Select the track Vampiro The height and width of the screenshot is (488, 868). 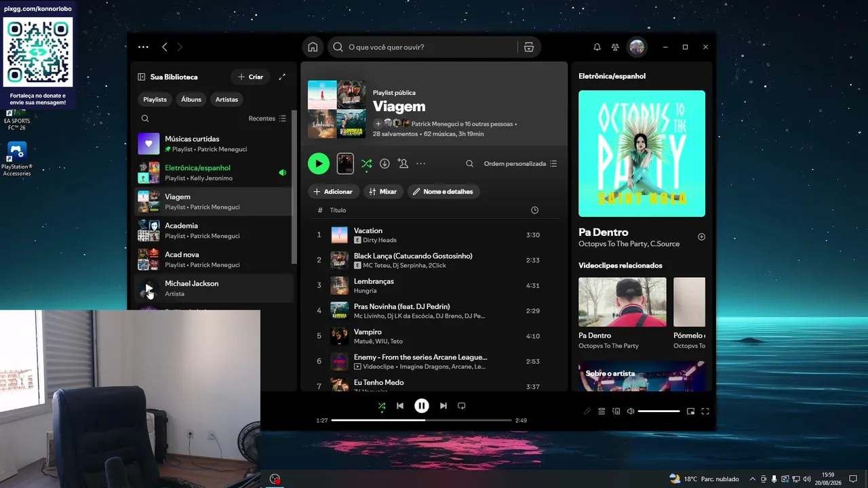(434, 336)
